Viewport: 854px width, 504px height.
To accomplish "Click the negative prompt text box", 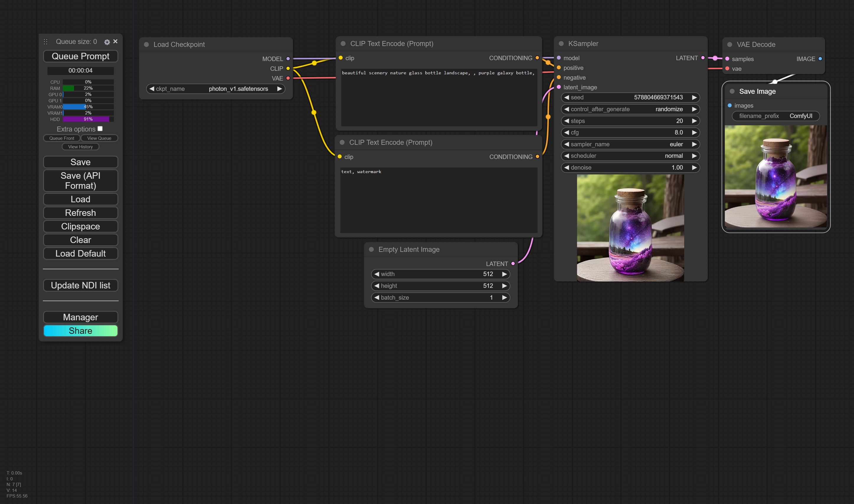I will click(x=439, y=200).
